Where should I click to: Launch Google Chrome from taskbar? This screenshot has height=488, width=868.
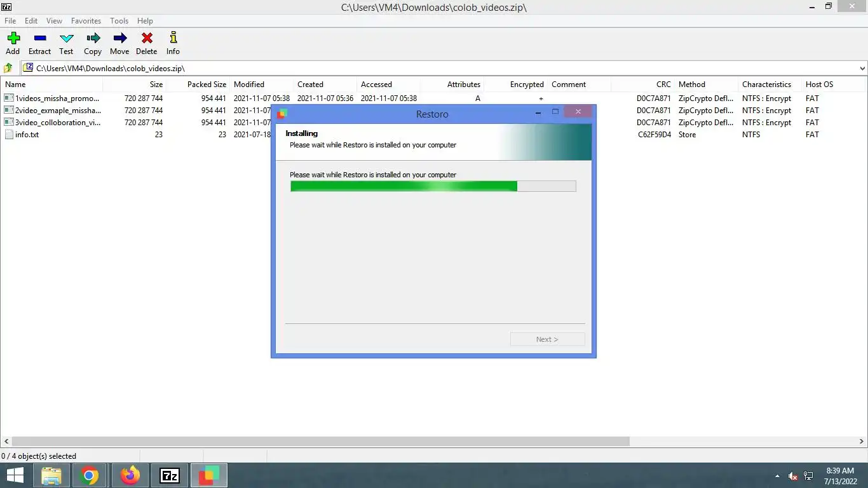[89, 475]
